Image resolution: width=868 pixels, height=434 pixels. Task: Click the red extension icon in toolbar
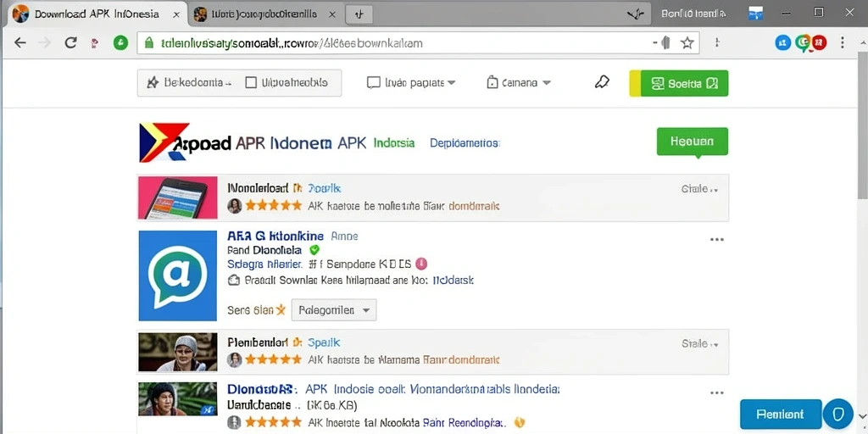820,42
